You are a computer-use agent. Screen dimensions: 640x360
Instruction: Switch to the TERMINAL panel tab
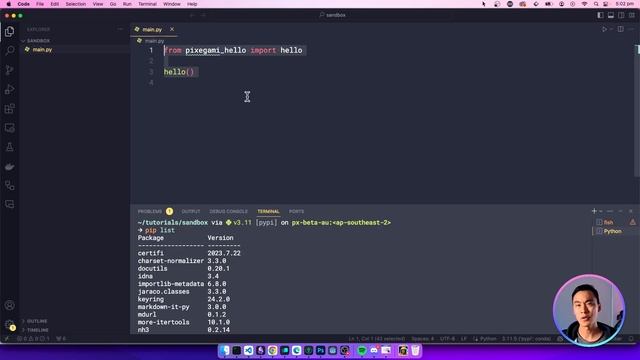pos(268,211)
